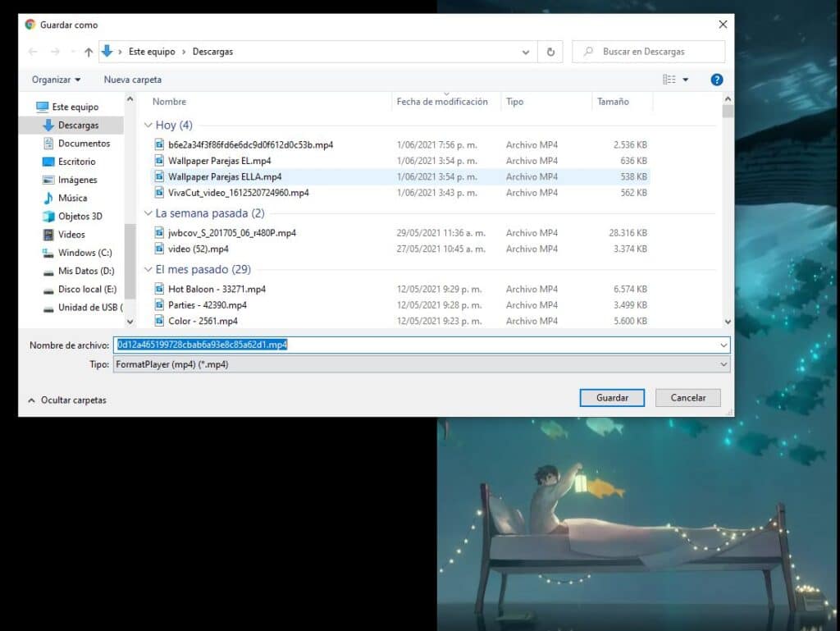Select Windows (C:) drive in sidebar
This screenshot has width=840, height=631.
click(84, 253)
